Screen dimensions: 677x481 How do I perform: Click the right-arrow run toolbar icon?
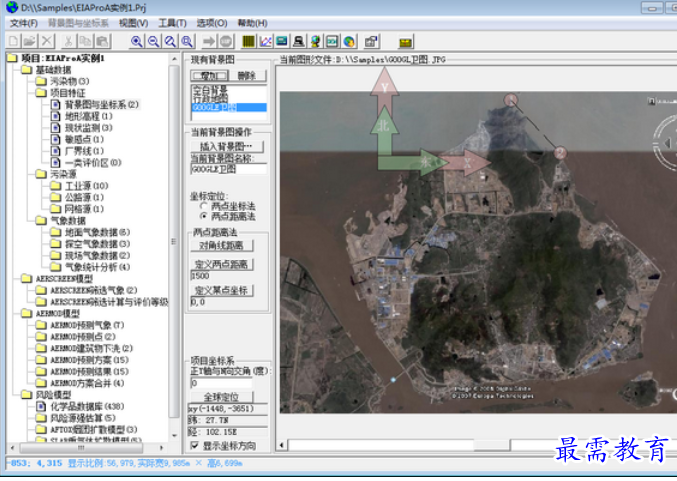coord(209,41)
